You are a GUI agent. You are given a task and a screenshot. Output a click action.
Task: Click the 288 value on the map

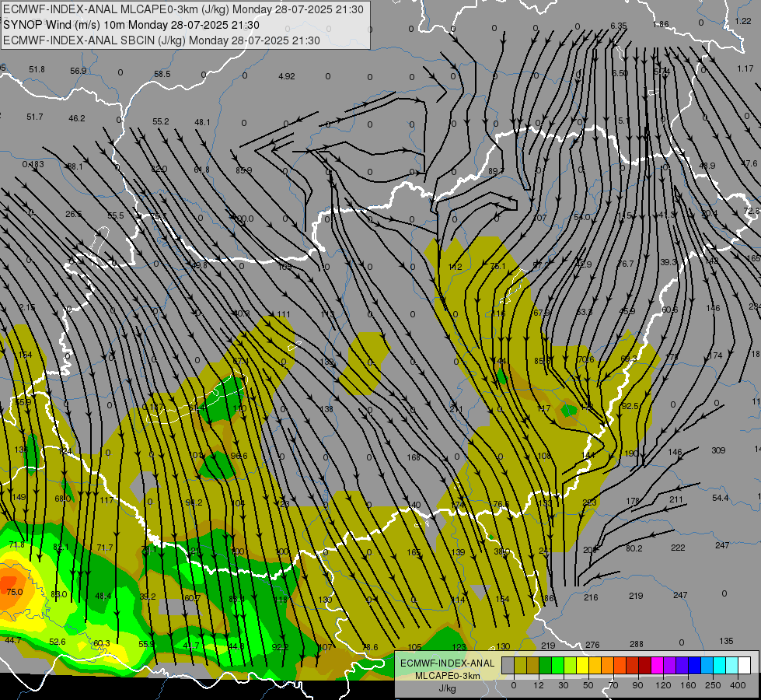(x=637, y=644)
